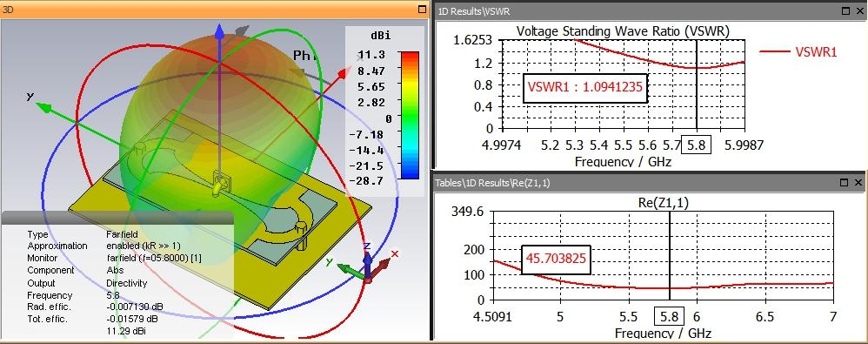Close the Re(Z1,1) results window
Viewport: 868px width, 344px height.
tap(858, 183)
